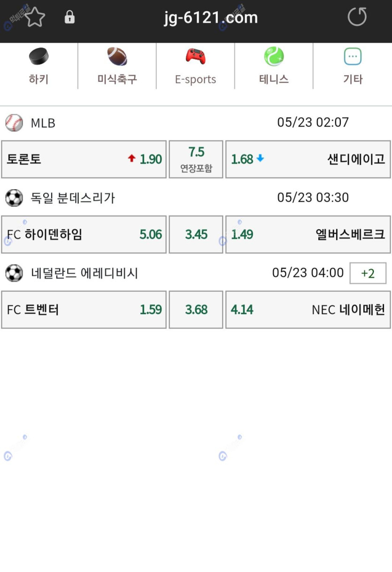Select the 3.45 draw odds

pyautogui.click(x=196, y=234)
